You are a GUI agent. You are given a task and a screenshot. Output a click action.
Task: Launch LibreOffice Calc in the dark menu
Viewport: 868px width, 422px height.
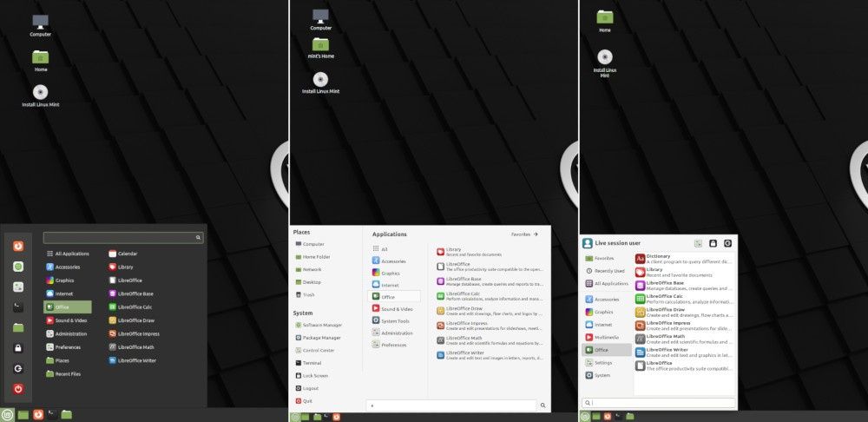(130, 307)
